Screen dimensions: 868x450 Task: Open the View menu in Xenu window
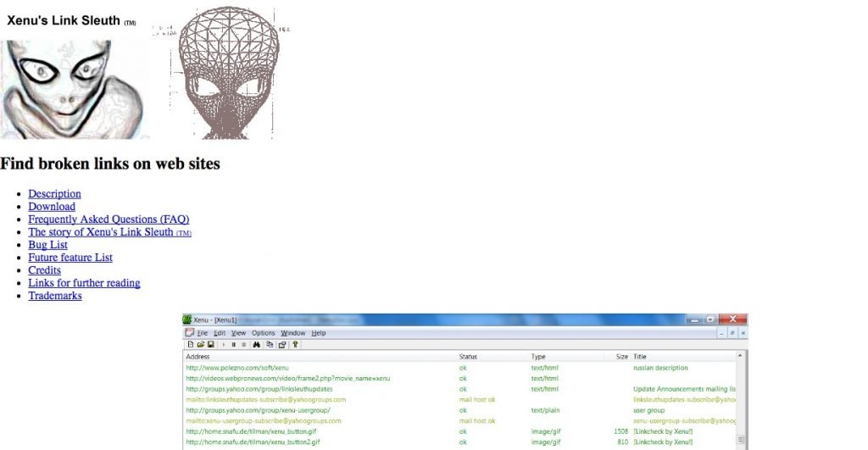(x=238, y=333)
